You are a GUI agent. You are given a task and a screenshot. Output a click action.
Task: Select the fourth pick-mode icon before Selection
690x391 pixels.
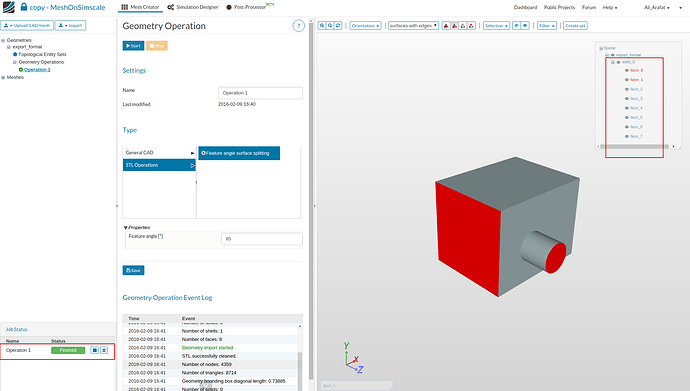coord(471,26)
